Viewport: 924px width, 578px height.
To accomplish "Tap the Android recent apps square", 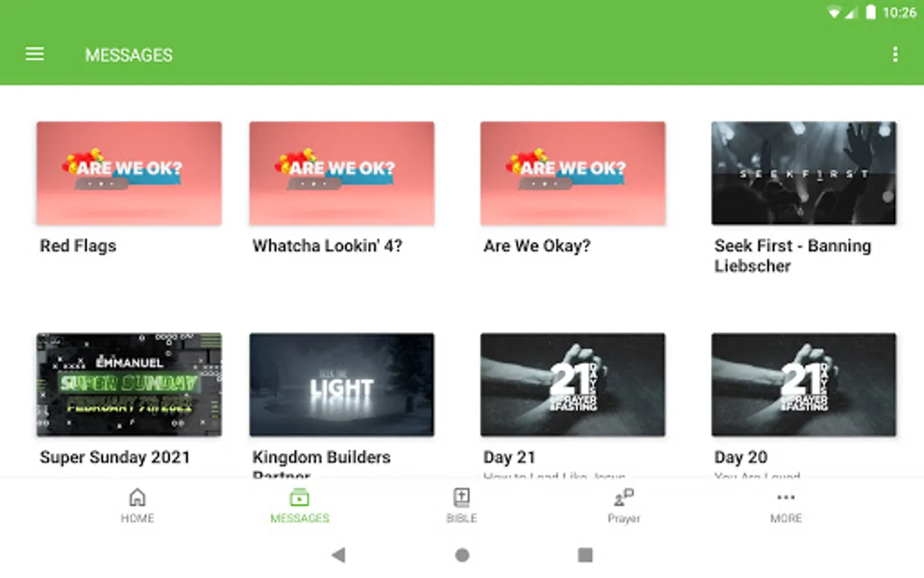I will (x=585, y=555).
